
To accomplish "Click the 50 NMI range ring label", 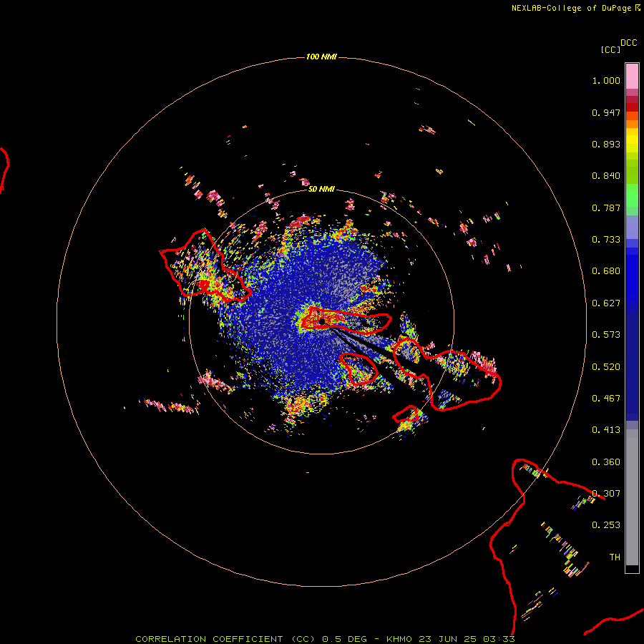I will pos(321,190).
